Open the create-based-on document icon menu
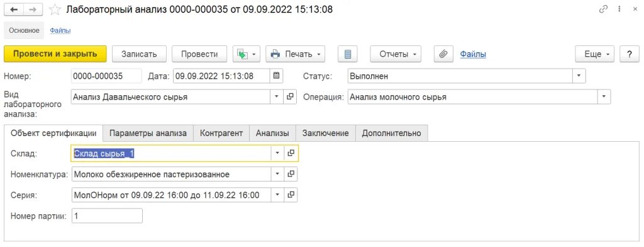 pos(247,54)
